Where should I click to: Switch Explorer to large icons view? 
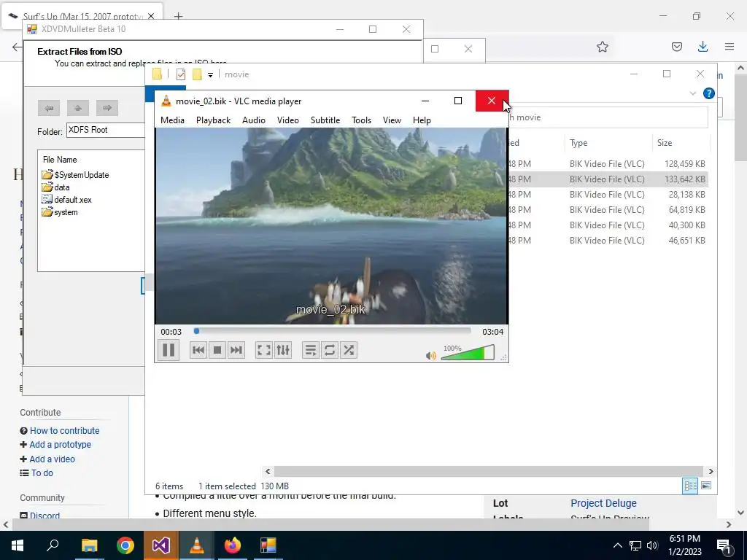(706, 486)
